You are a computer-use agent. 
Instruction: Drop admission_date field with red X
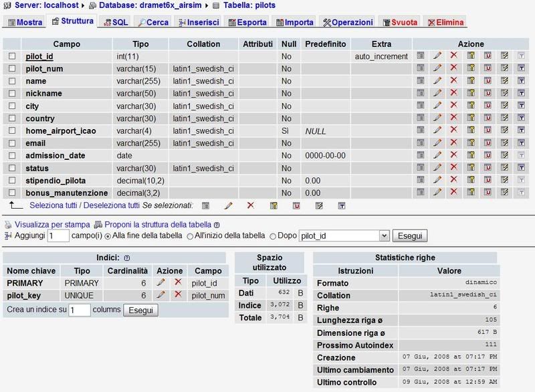tap(453, 155)
